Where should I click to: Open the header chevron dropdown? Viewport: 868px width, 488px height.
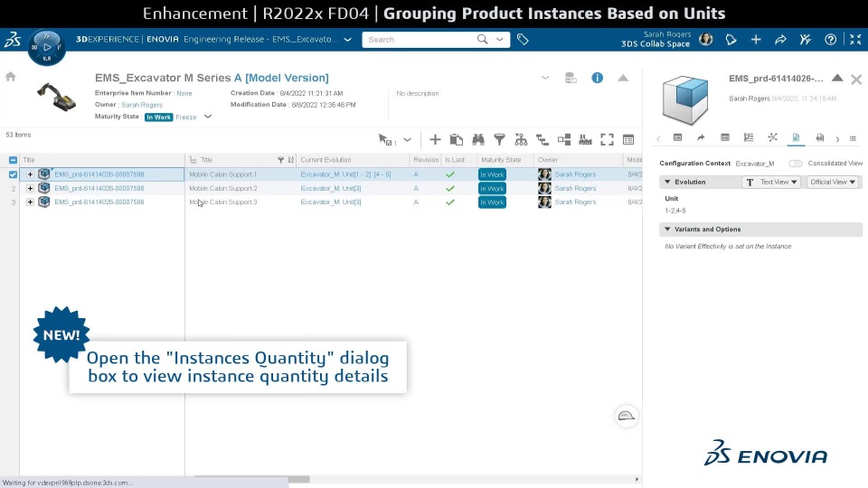[x=545, y=78]
